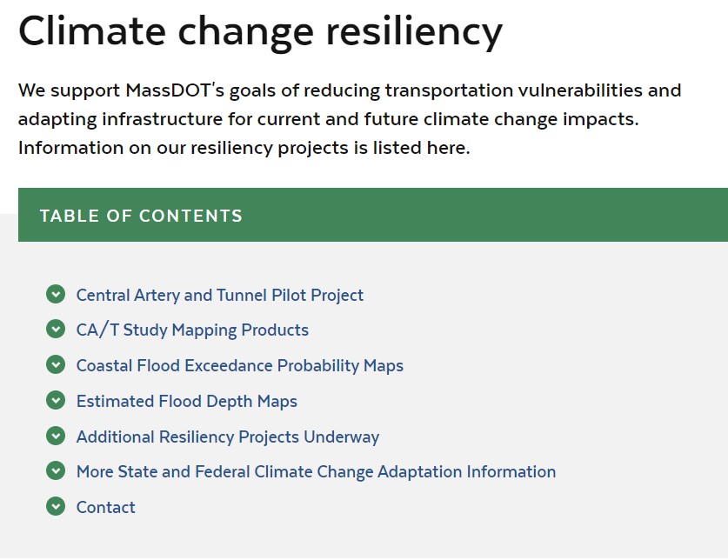Open Central Artery and Tunnel Pilot Project link
This screenshot has height=560, width=728.
pyautogui.click(x=219, y=295)
